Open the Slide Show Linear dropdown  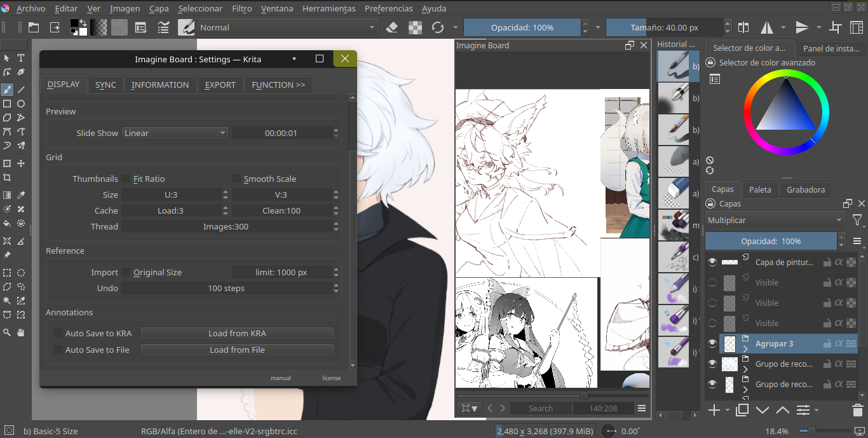point(175,133)
